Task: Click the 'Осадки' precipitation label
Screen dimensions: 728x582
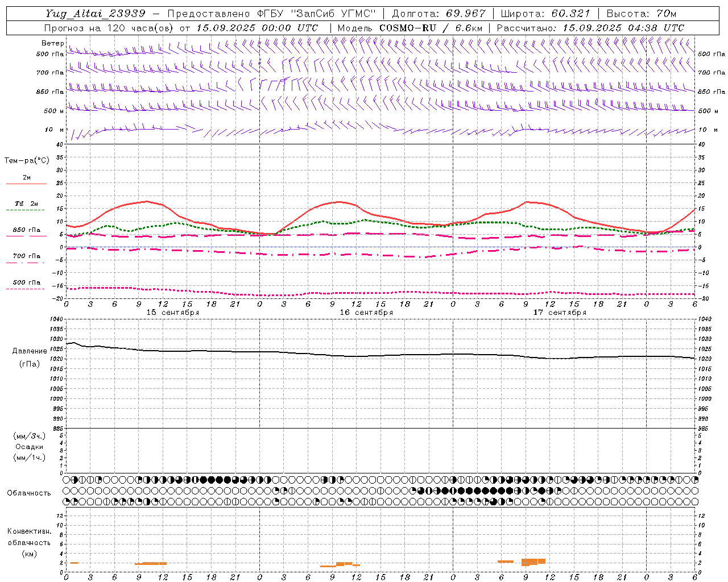Action: 30,447
